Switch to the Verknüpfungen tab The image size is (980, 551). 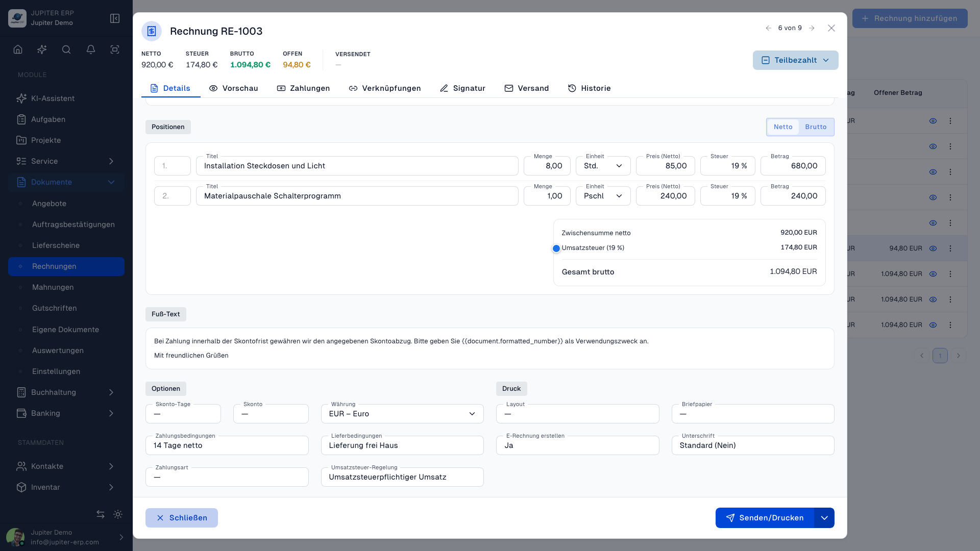(x=385, y=88)
